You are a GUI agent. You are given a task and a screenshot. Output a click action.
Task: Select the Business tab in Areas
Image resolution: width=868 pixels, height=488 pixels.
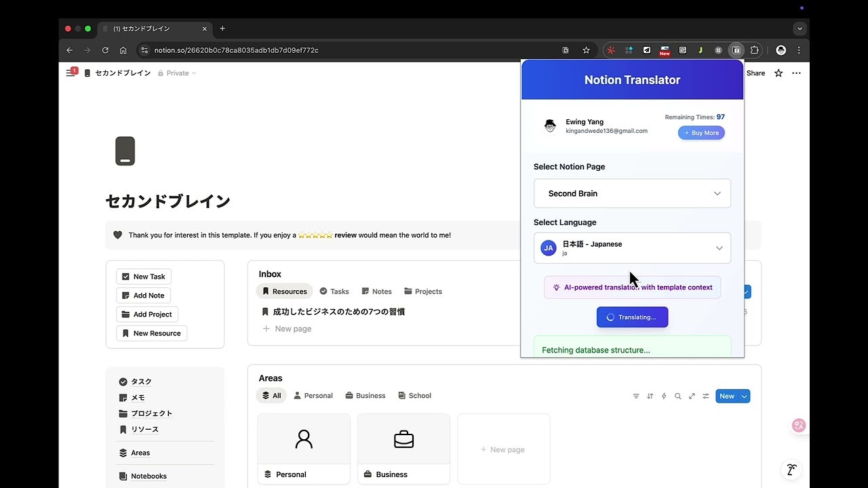(x=365, y=396)
